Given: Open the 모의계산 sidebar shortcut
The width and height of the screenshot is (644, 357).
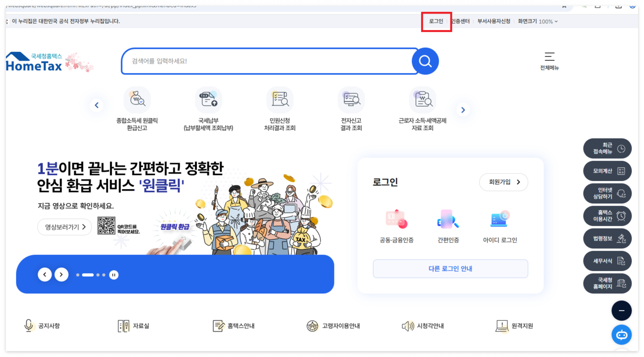Looking at the screenshot, I should (x=607, y=171).
